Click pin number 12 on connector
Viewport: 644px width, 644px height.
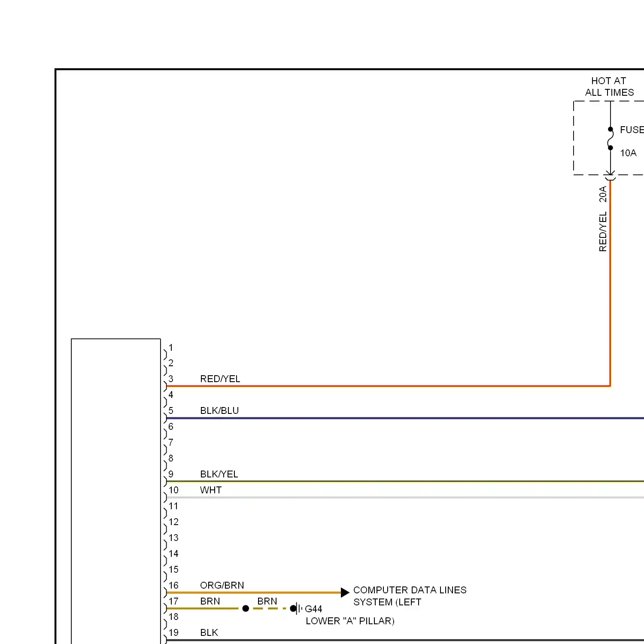[x=173, y=522]
